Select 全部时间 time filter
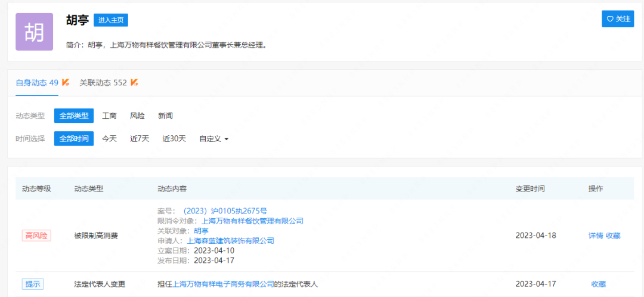 74,138
